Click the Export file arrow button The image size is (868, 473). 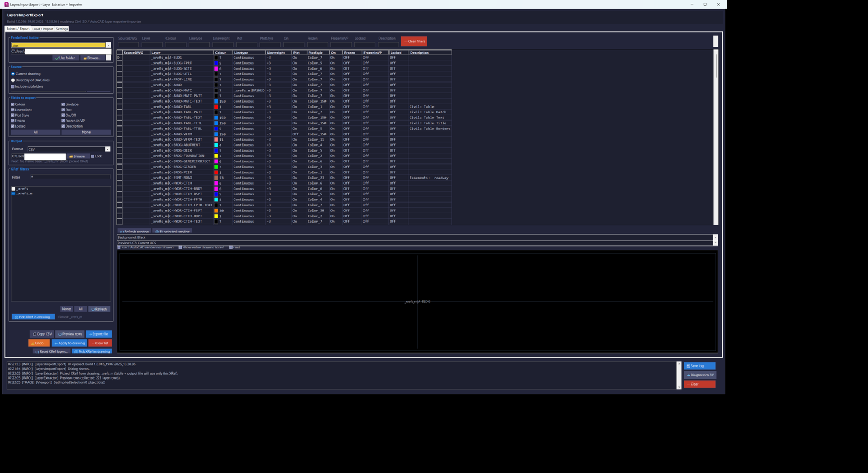pyautogui.click(x=99, y=334)
